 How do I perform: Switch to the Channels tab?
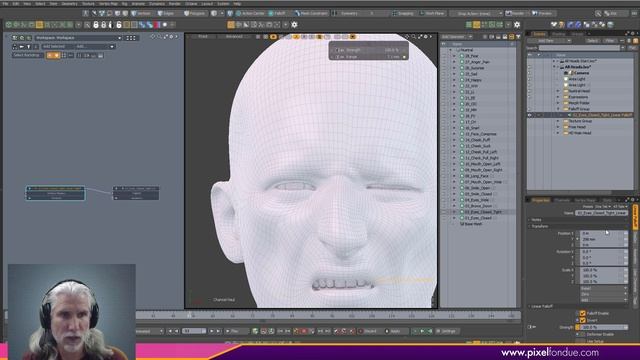point(562,200)
